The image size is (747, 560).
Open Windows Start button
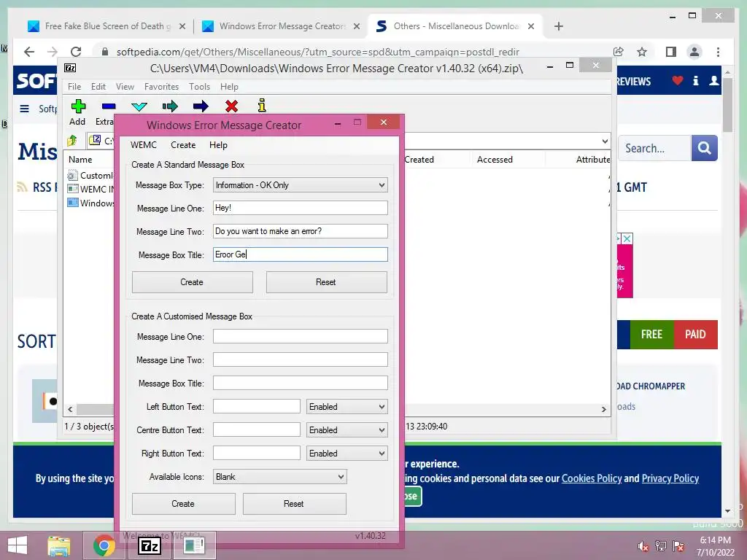click(x=18, y=545)
